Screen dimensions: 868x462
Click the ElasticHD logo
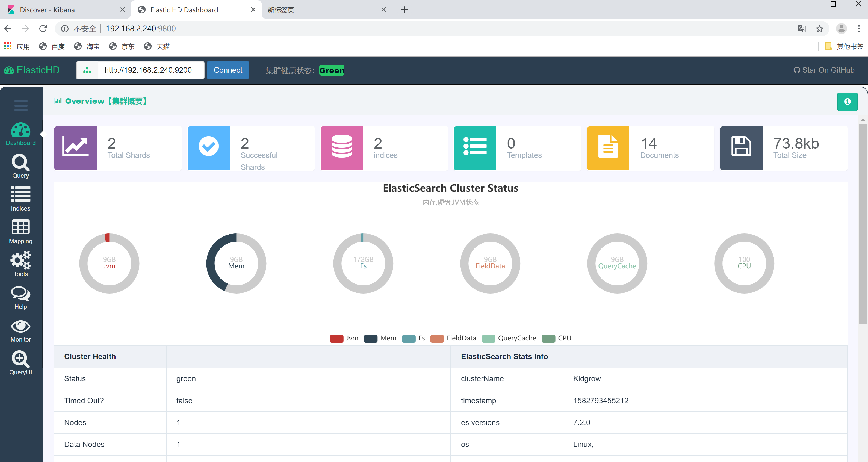pos(32,70)
